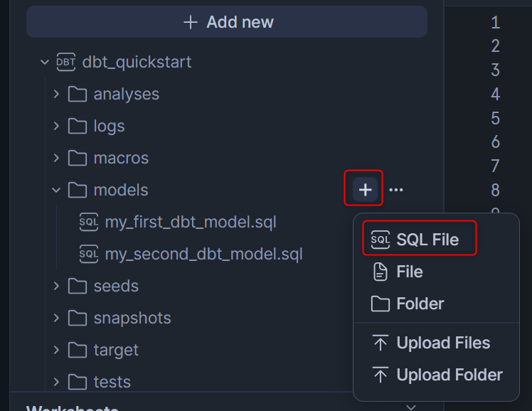Collapse the models folder chevron
Image resolution: width=532 pixels, height=411 pixels.
pos(56,191)
